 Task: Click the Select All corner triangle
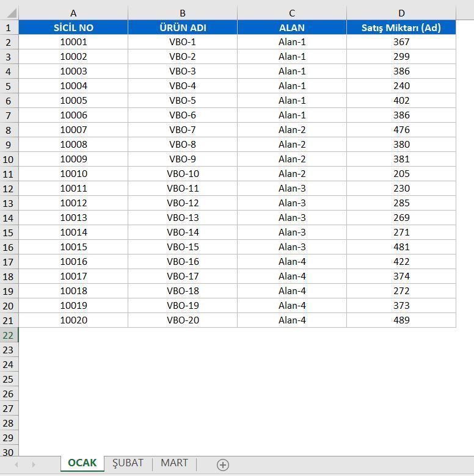click(x=11, y=13)
